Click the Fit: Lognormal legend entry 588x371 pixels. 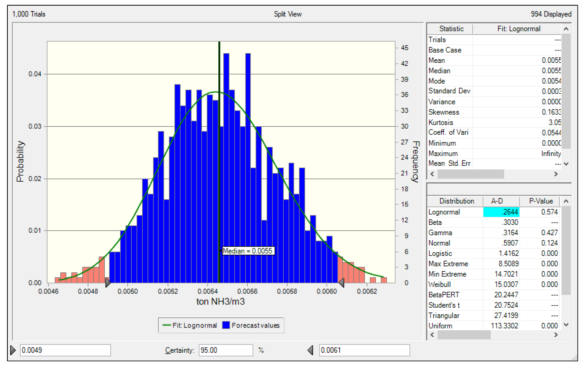[190, 325]
